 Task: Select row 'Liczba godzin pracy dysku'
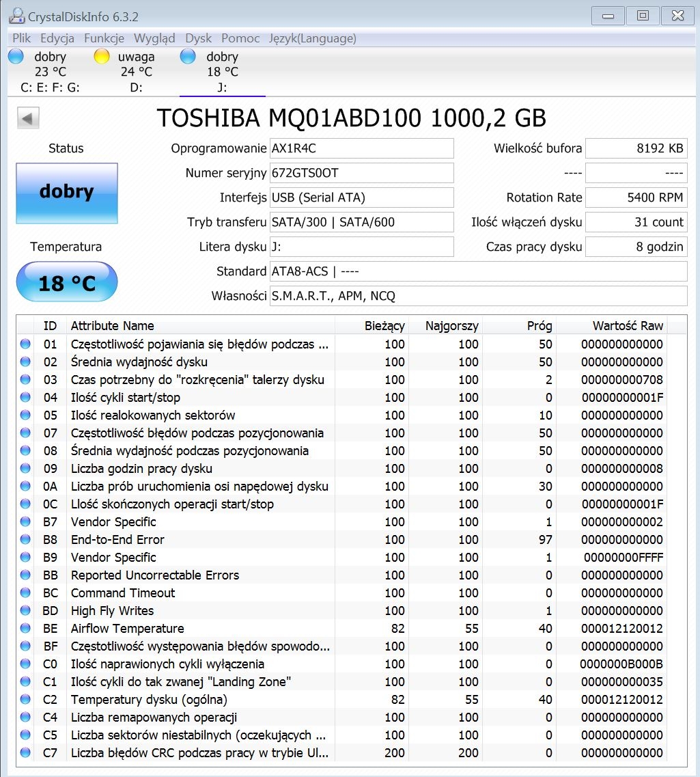pyautogui.click(x=352, y=468)
